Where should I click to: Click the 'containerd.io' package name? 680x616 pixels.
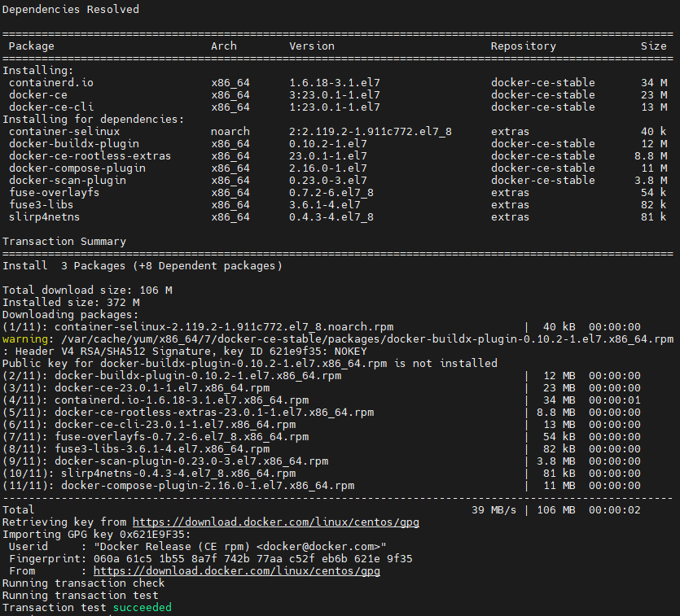[x=51, y=83]
